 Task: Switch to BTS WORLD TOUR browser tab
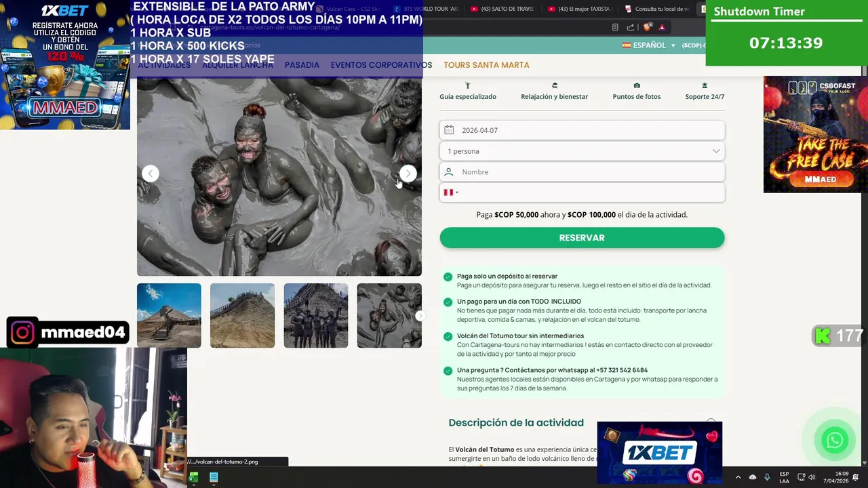(x=426, y=9)
